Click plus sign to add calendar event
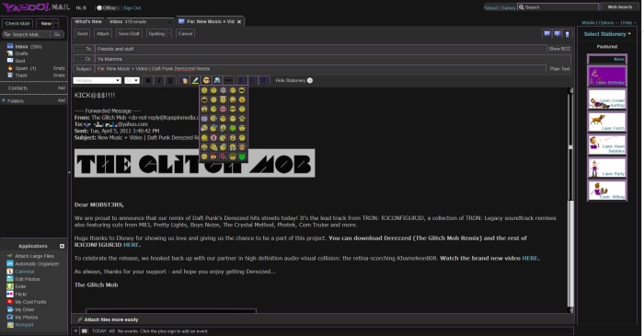Screen dimensions: 644x336 click(76, 330)
